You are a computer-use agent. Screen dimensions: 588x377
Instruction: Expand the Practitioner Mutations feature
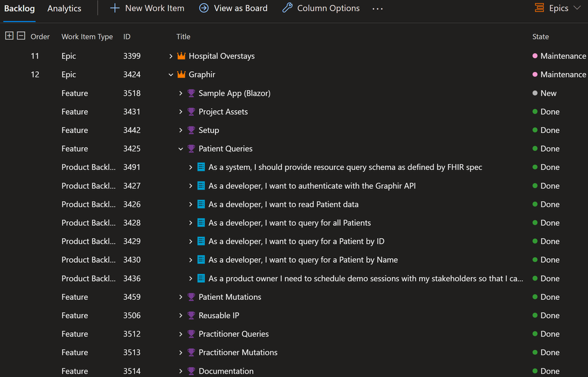(180, 352)
